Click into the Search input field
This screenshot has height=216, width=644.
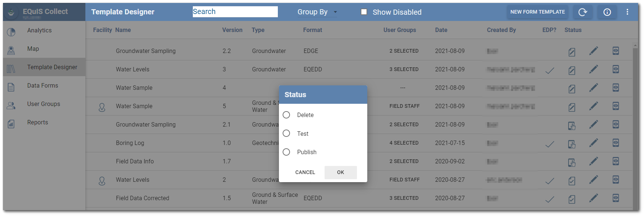[x=235, y=12]
